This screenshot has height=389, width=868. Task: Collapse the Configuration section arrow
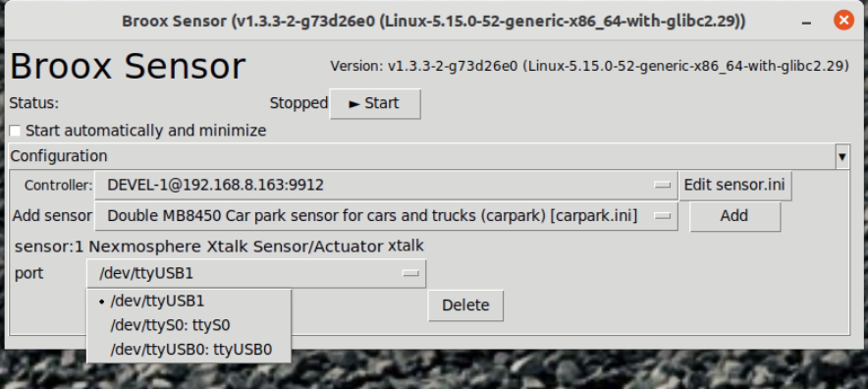[842, 157]
